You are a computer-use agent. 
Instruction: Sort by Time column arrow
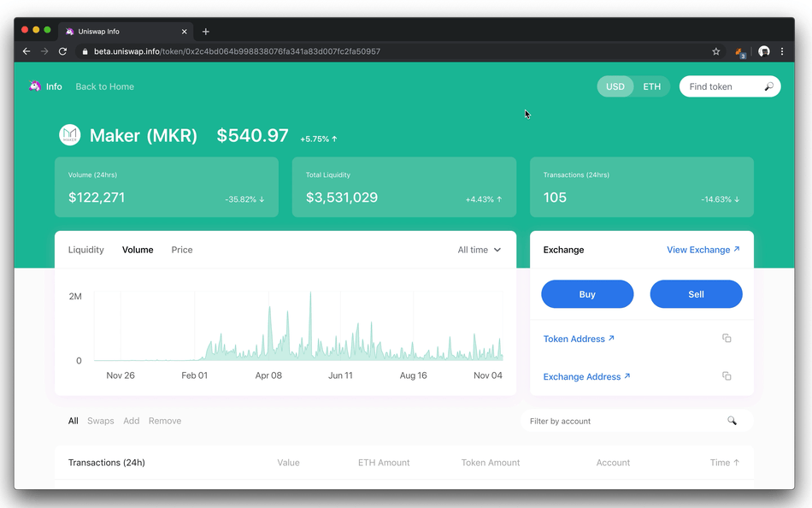[x=737, y=463]
